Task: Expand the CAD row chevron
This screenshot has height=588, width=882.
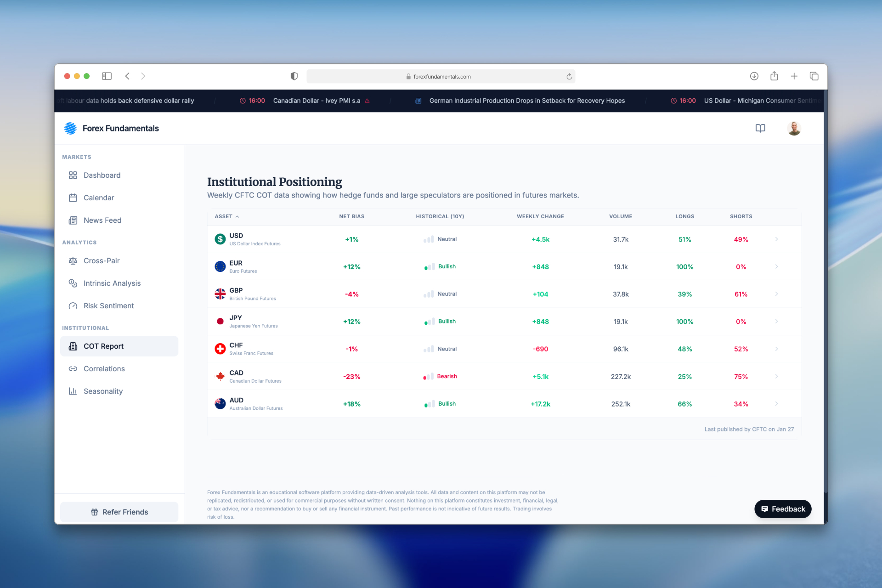Action: [776, 376]
